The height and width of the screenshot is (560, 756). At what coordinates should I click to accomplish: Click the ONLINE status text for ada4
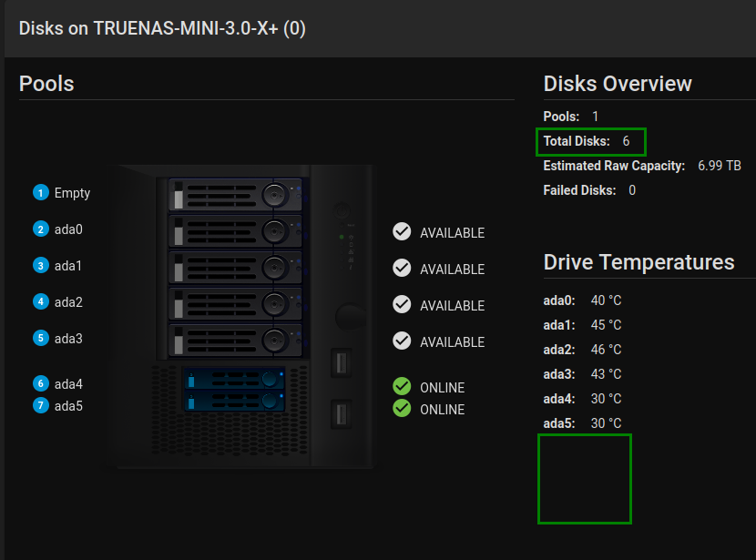[x=442, y=388]
